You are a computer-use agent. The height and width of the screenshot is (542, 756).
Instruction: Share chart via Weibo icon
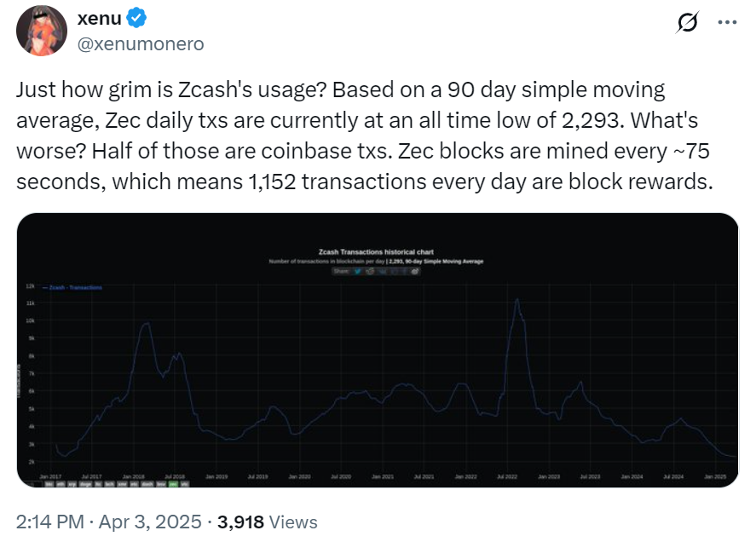[415, 271]
